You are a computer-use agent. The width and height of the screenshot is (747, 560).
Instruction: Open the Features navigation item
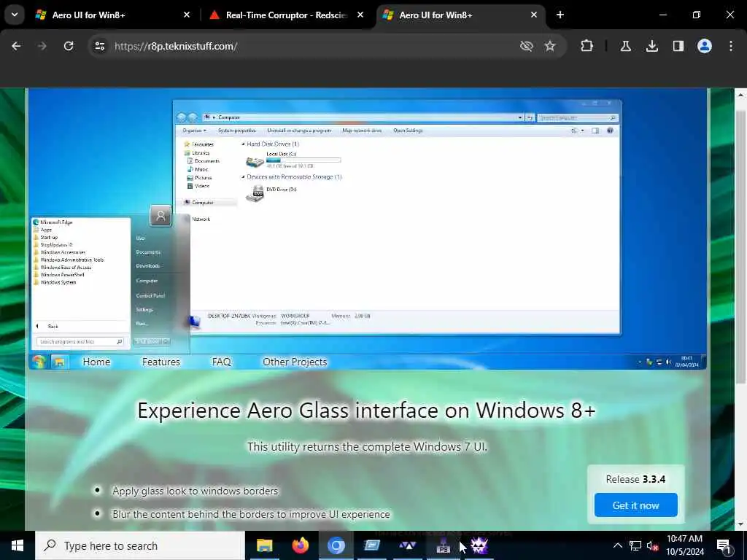pos(161,362)
